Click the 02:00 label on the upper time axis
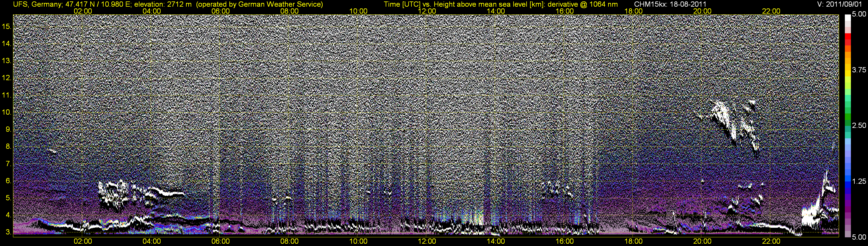This screenshot has height=246, width=868. pyautogui.click(x=82, y=11)
